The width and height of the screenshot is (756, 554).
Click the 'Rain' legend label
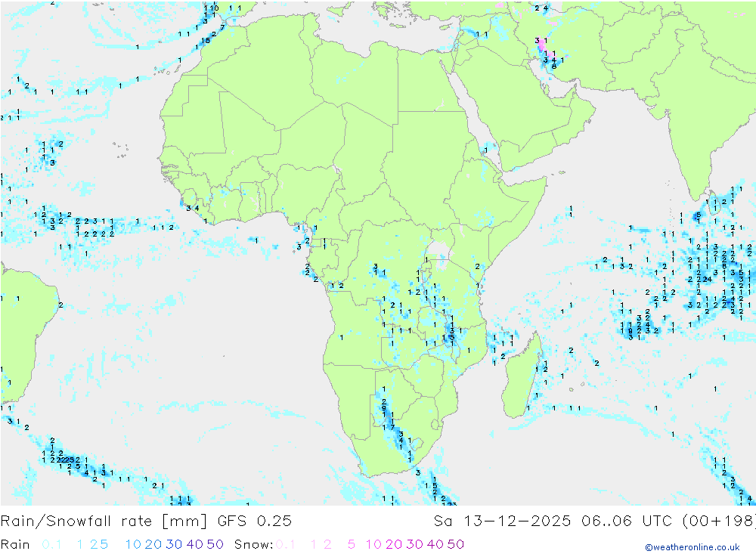click(15, 544)
